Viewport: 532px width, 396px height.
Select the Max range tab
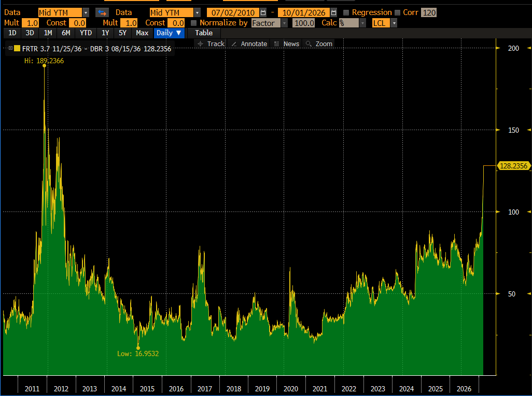(142, 33)
